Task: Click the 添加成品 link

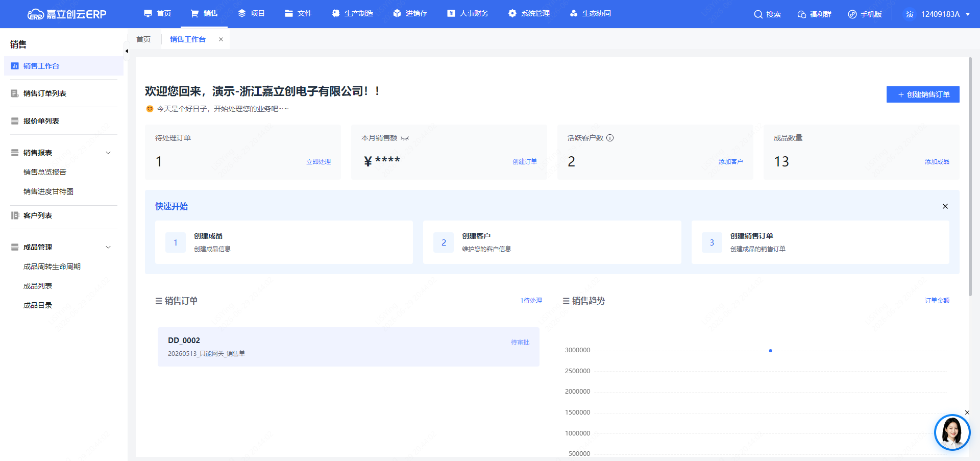Action: click(937, 161)
